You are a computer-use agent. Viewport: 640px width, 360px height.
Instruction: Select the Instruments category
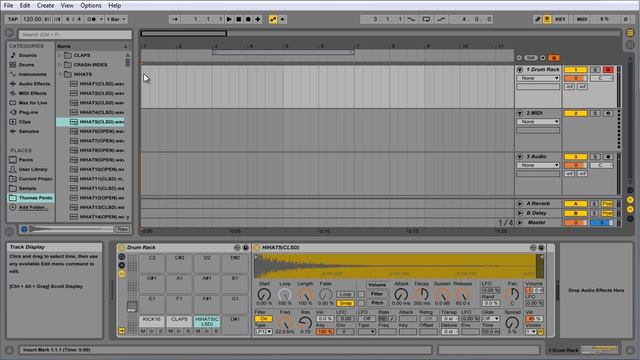32,74
